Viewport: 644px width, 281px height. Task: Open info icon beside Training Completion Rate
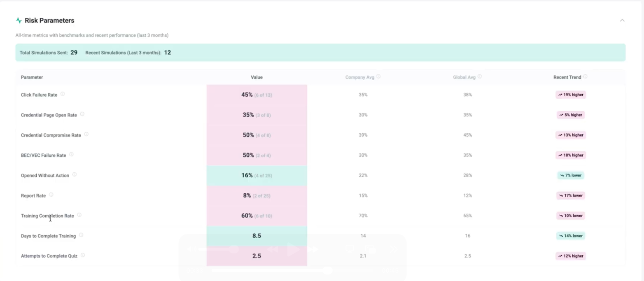click(x=79, y=215)
